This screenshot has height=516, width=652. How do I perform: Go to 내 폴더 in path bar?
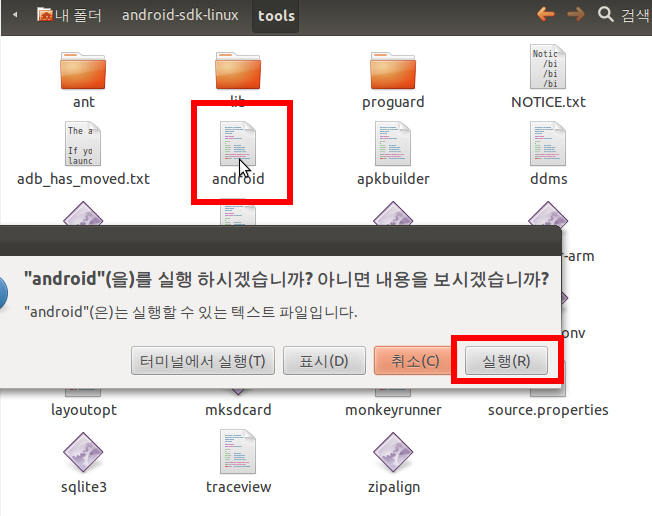click(x=78, y=15)
